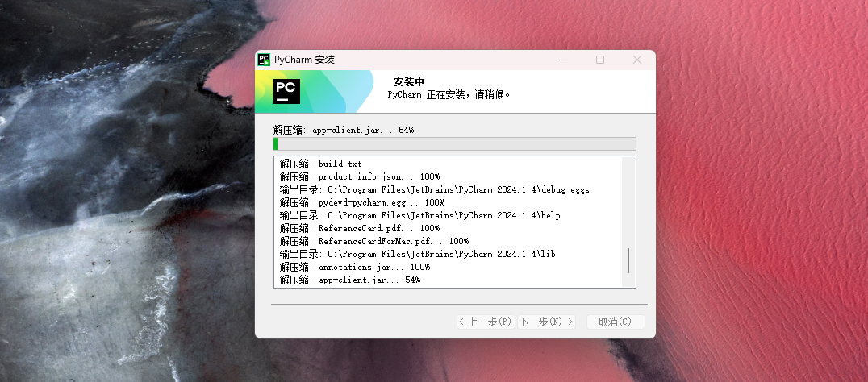
Task: Select the output directory debug-eggs log line
Action: point(435,189)
